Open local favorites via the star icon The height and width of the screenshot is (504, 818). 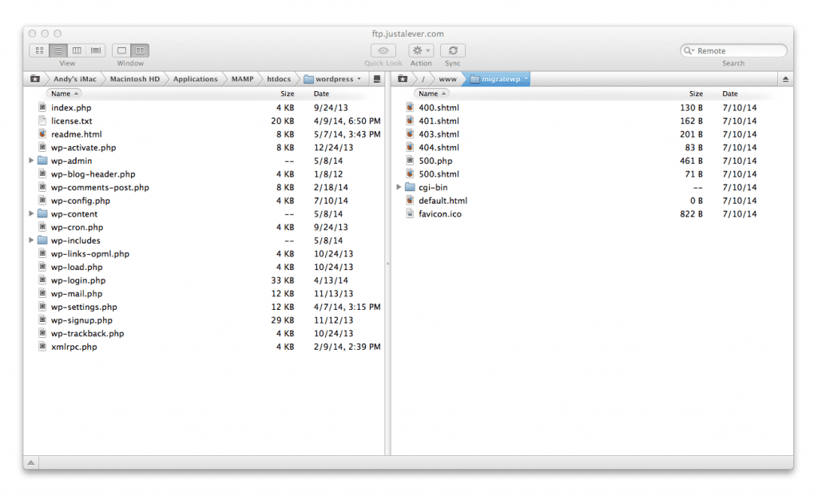(34, 78)
